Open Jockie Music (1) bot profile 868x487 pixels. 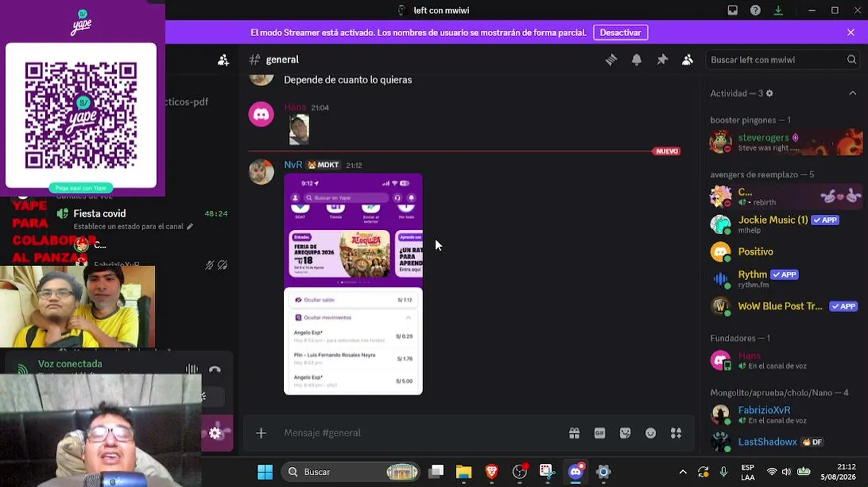click(786, 225)
